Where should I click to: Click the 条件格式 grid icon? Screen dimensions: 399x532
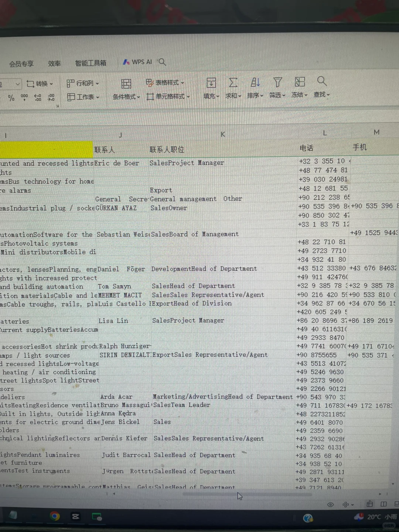(x=126, y=84)
